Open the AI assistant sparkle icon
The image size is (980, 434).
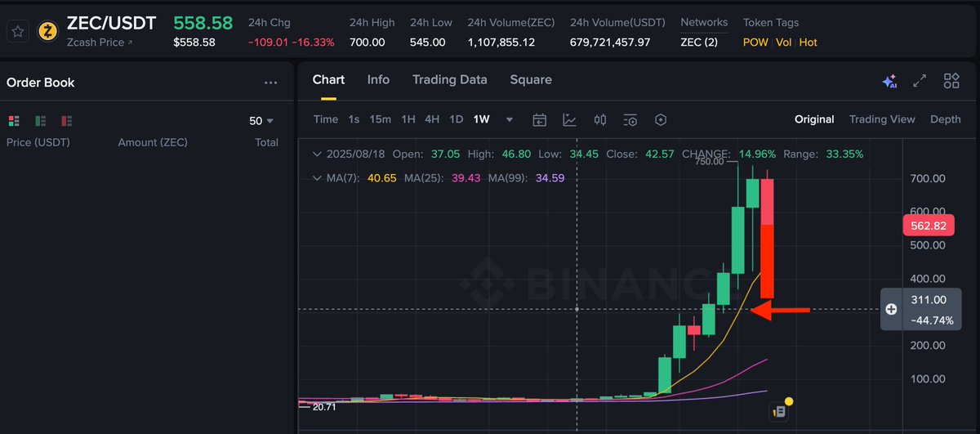coord(889,81)
